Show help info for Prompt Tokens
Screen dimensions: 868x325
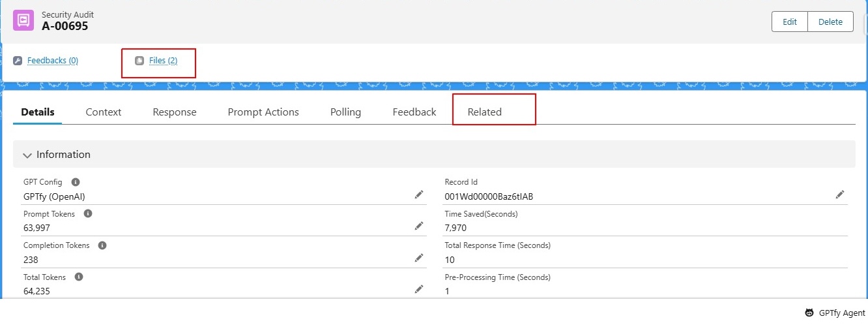point(88,213)
